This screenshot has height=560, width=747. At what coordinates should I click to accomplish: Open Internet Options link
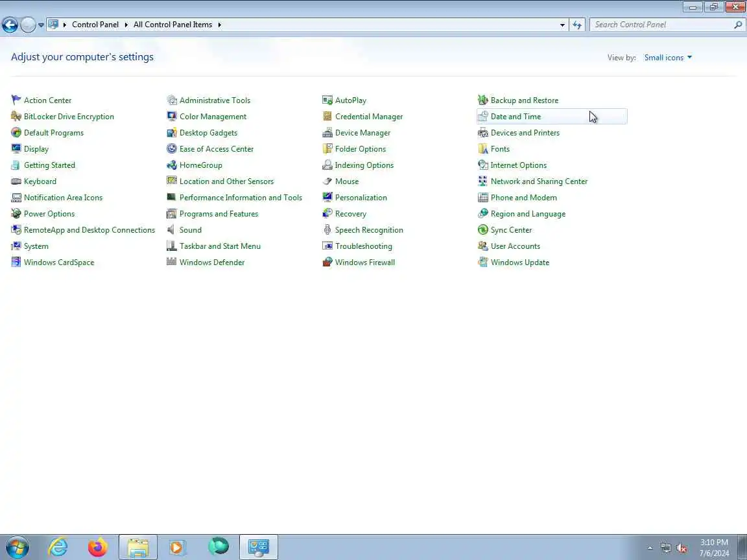tap(518, 165)
